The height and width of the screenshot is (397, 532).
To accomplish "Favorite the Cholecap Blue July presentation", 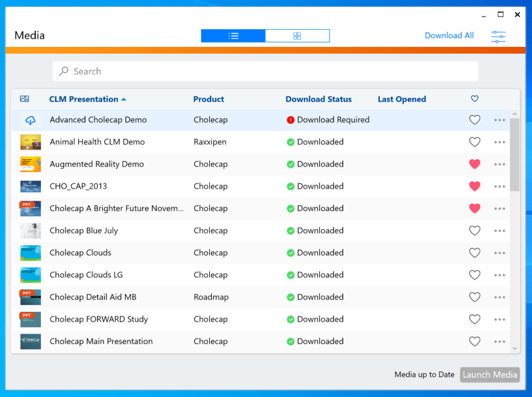I will [x=474, y=231].
